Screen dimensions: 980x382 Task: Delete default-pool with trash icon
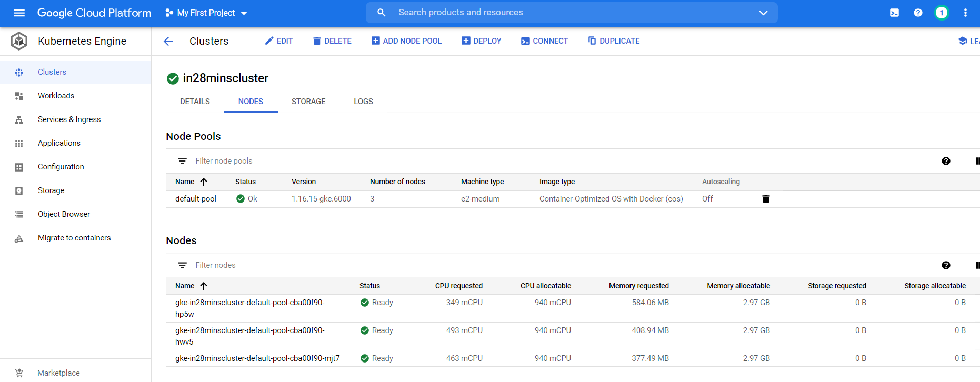(x=766, y=199)
